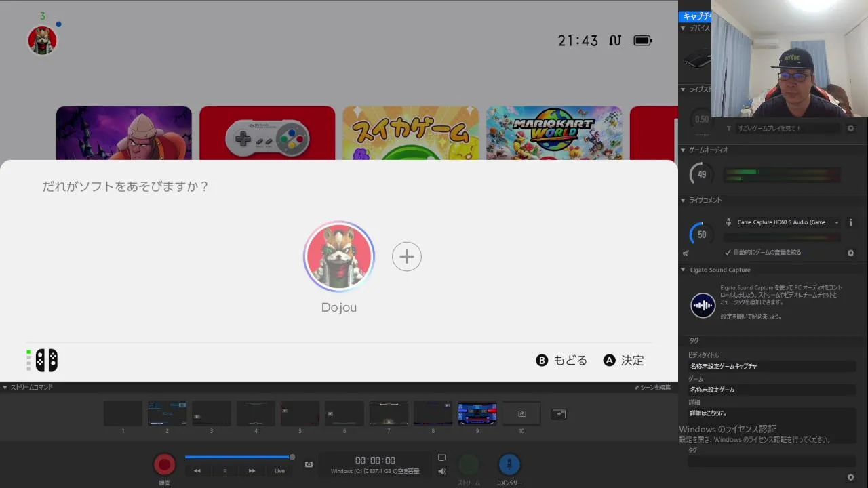Select the キャプチャ tab
This screenshot has height=488, width=868.
point(696,16)
